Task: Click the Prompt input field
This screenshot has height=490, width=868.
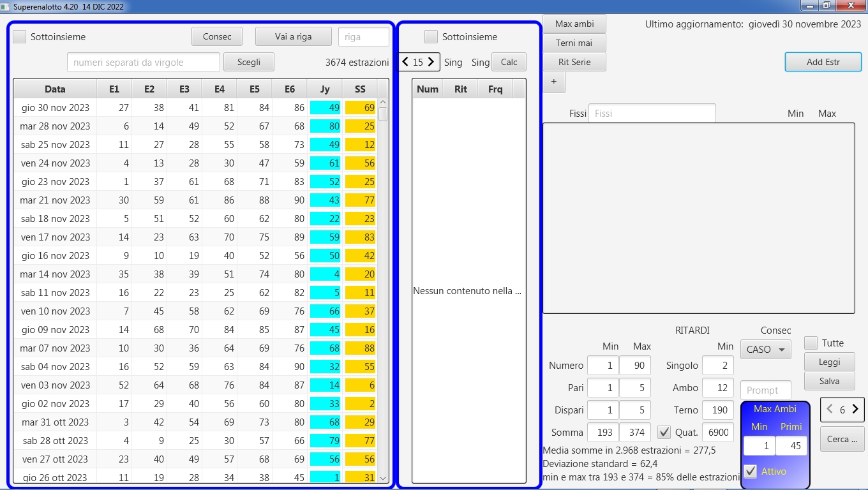Action: 766,390
